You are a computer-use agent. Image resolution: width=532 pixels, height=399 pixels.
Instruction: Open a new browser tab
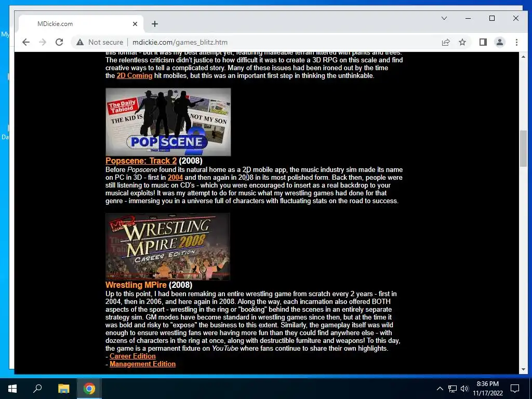coord(155,24)
